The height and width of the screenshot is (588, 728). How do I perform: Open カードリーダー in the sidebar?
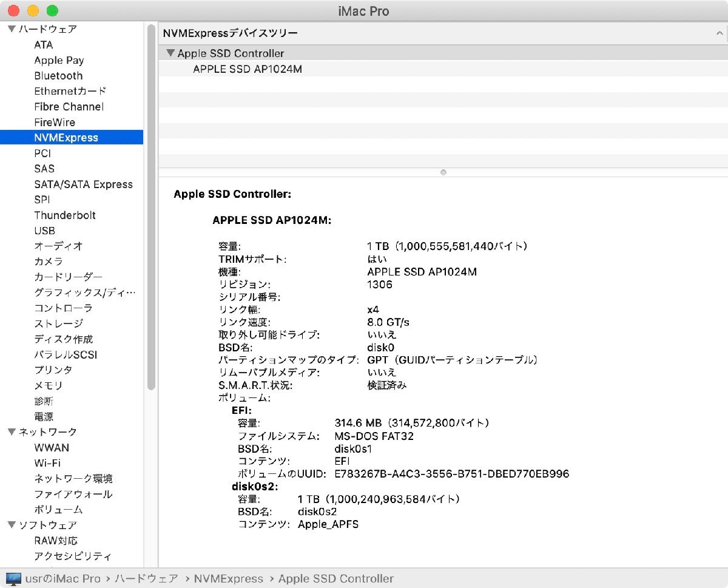click(x=68, y=277)
